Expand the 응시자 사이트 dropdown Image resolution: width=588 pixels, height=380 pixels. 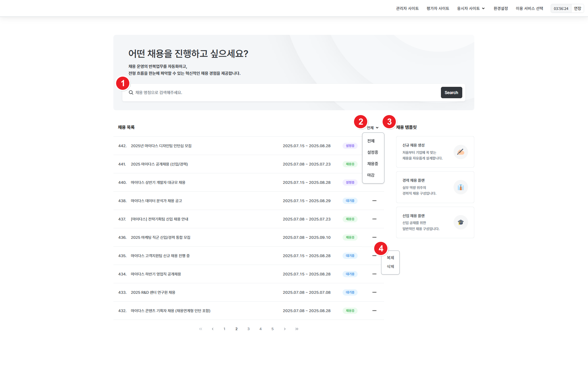(x=471, y=8)
